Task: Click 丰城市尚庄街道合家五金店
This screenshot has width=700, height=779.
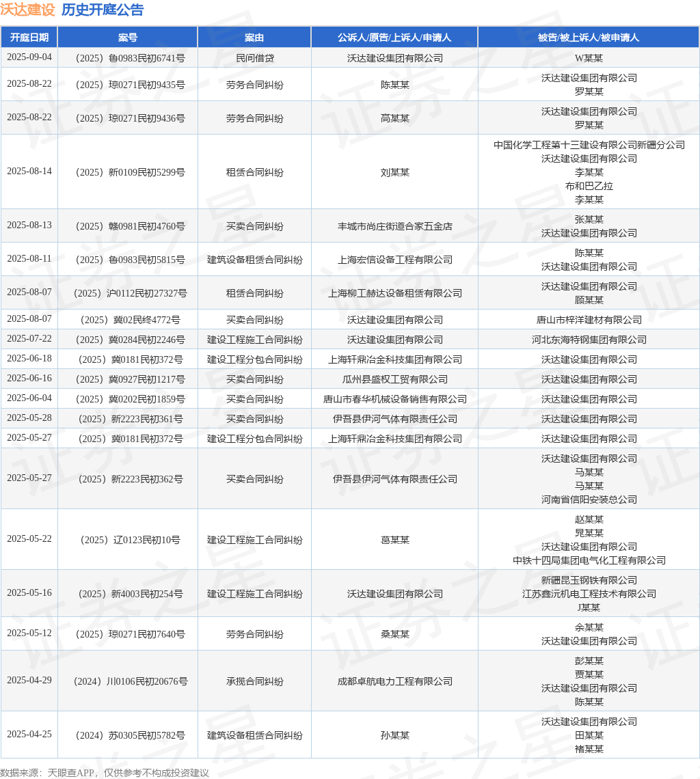Action: pyautogui.click(x=394, y=226)
